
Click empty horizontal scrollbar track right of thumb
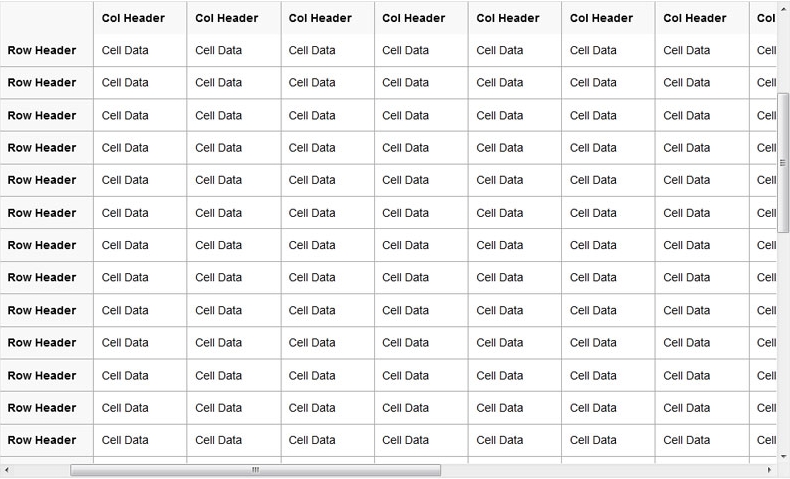[602, 470]
